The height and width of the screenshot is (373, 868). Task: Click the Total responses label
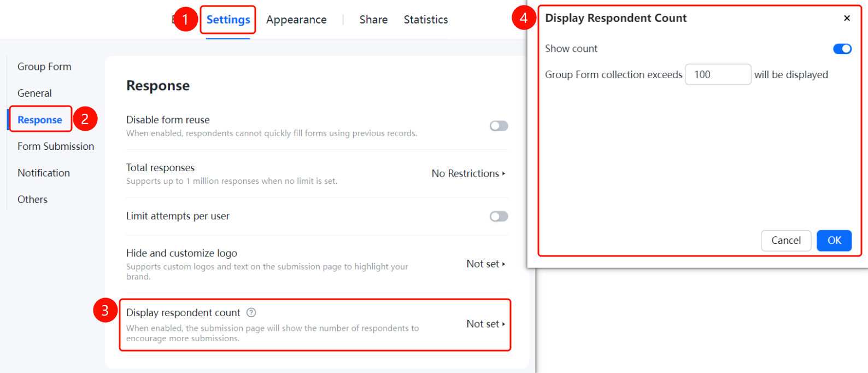160,168
